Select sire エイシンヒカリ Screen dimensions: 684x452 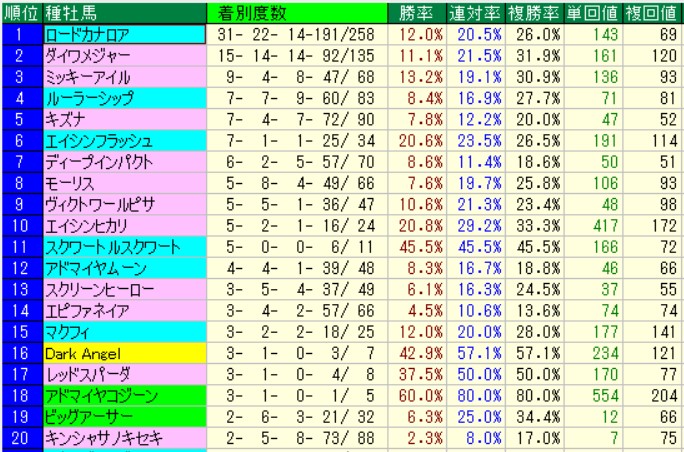125,226
